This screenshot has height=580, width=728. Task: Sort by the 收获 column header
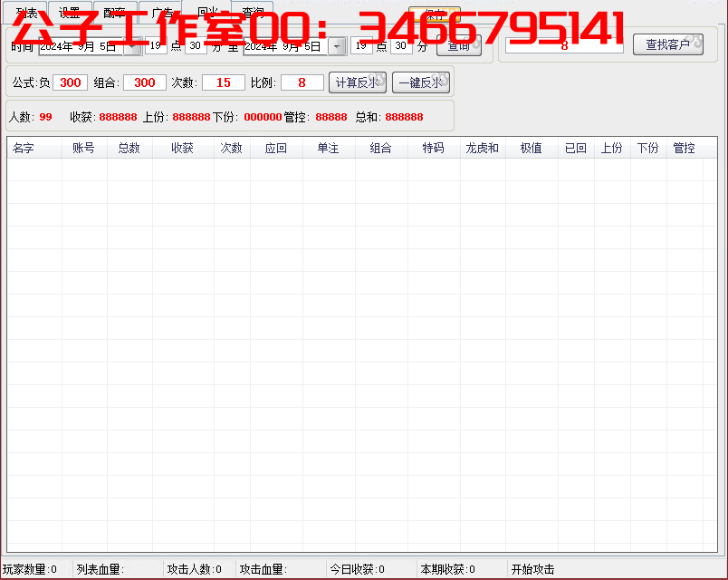183,149
